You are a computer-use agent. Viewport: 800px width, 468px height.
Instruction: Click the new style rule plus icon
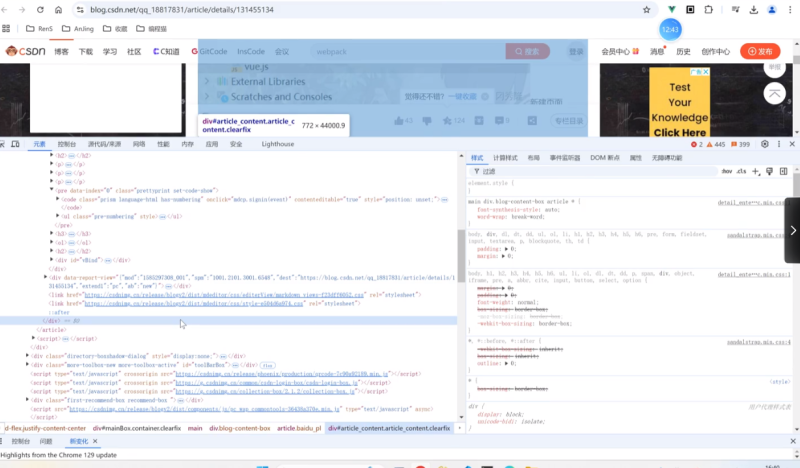755,171
